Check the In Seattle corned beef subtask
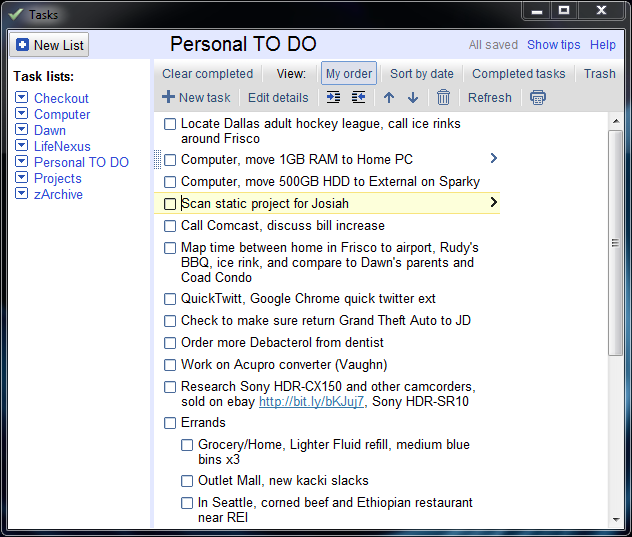 point(187,503)
